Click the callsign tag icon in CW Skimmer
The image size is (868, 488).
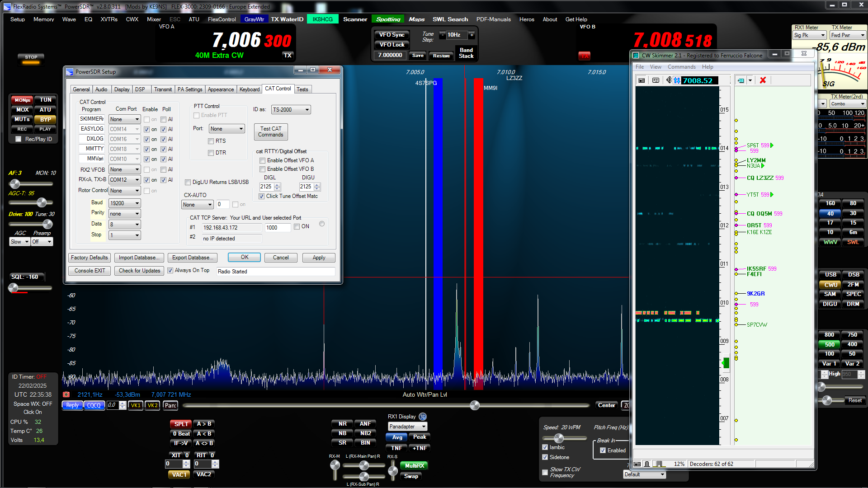pos(741,80)
